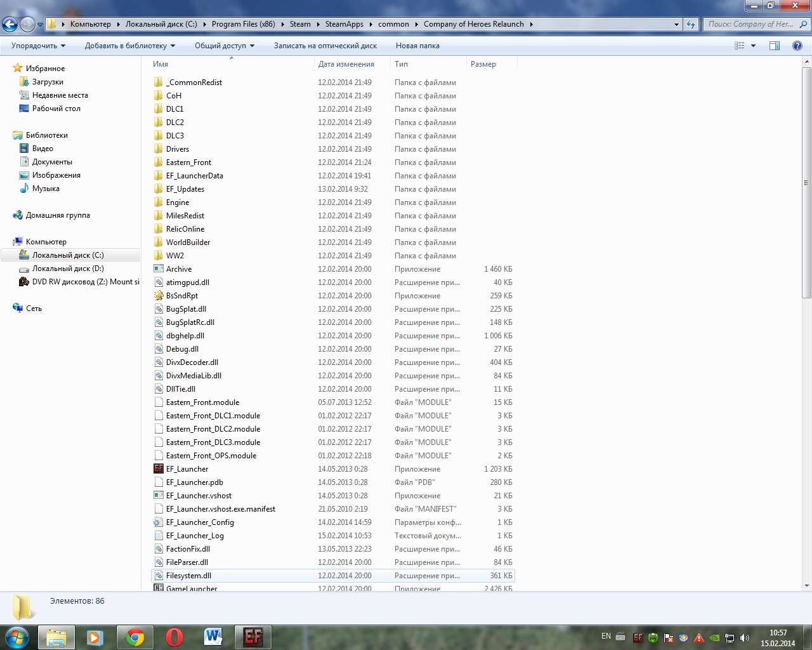This screenshot has width=812, height=650.
Task: Select Загрузки in the navigation pane
Action: (48, 82)
